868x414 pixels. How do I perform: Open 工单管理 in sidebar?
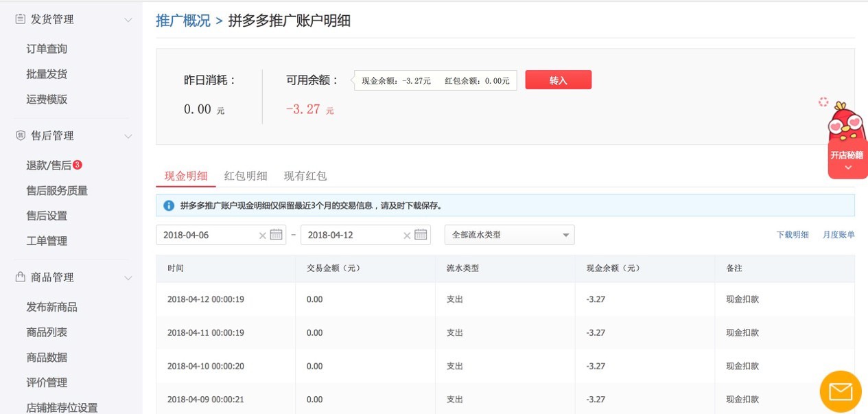(x=47, y=241)
